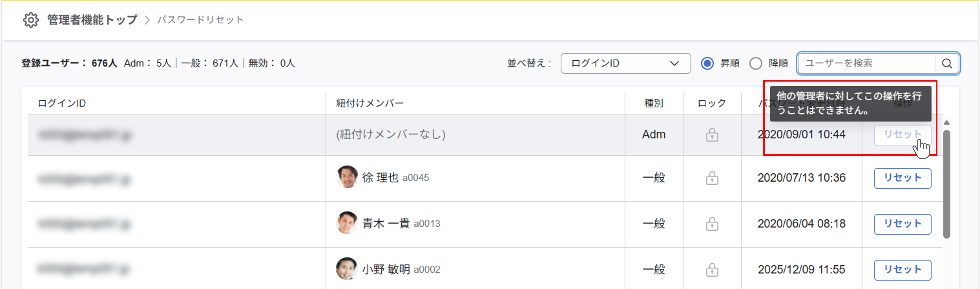Select 降順 descending radio button

(x=755, y=63)
